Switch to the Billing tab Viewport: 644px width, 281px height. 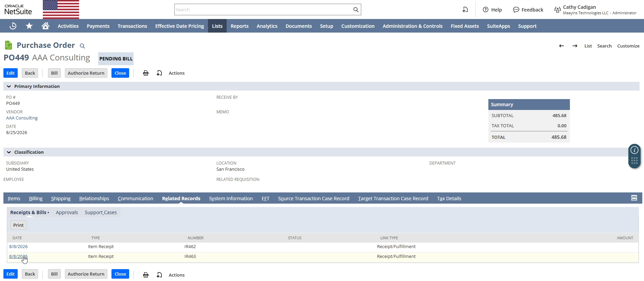(36, 199)
